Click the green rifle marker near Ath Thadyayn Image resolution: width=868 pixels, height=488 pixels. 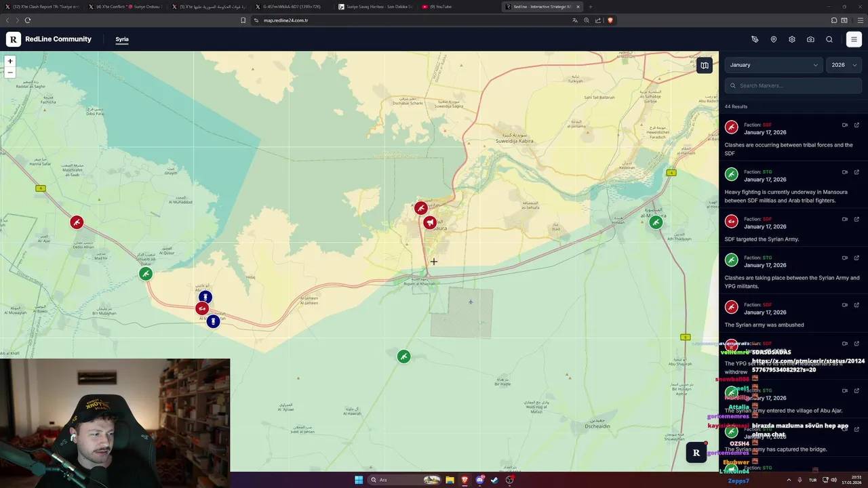(656, 222)
